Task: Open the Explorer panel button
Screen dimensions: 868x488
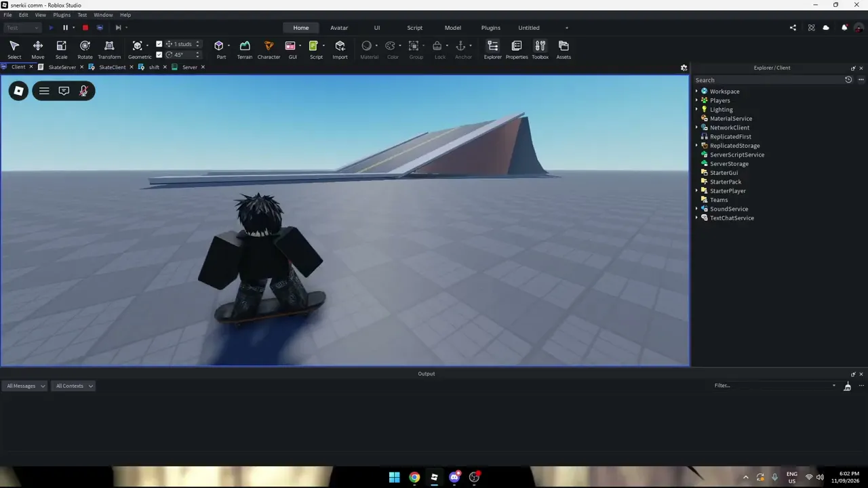Action: (x=493, y=49)
